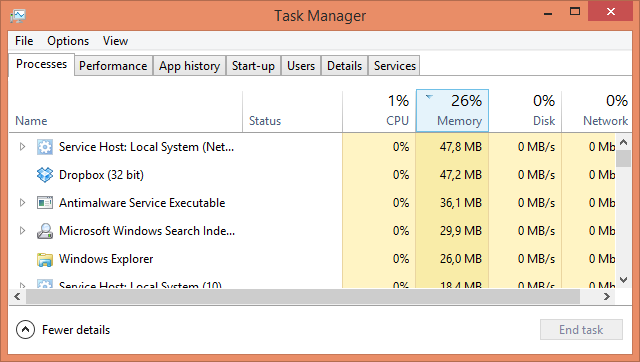Maximize the Task Manager window
This screenshot has height=362, width=640.
[575, 11]
